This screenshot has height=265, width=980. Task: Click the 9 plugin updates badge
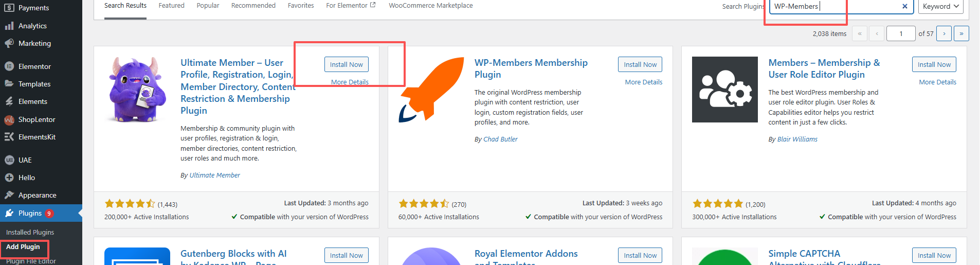[49, 214]
